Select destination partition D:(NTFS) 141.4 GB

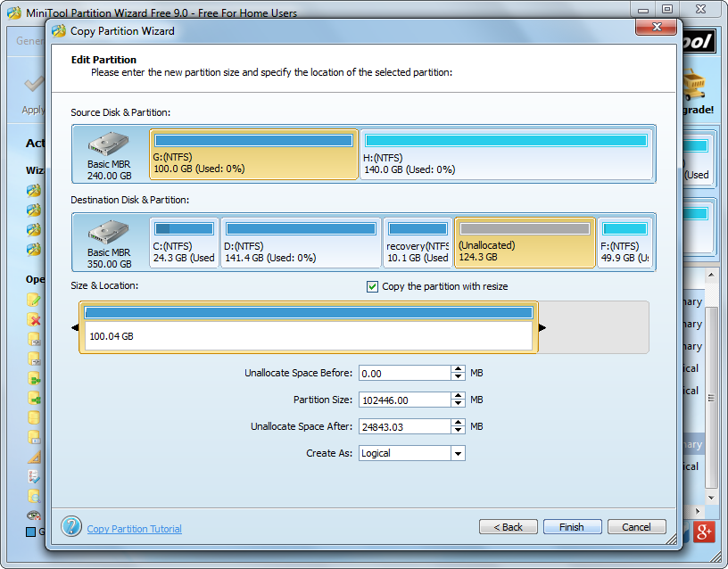pos(301,243)
